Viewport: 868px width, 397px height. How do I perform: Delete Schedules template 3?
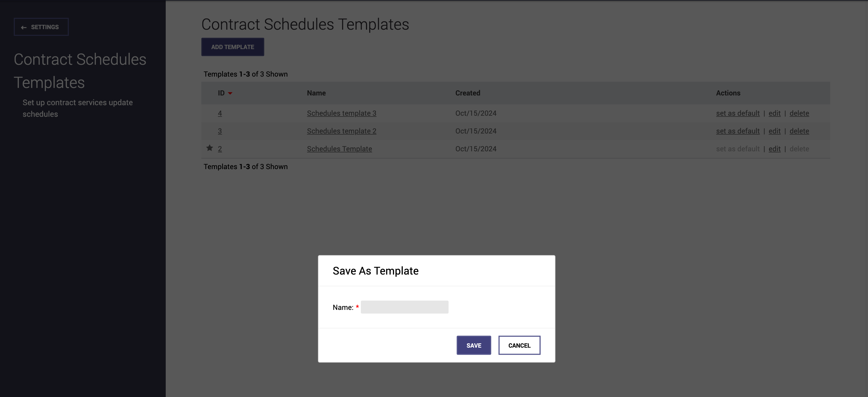[x=799, y=113]
